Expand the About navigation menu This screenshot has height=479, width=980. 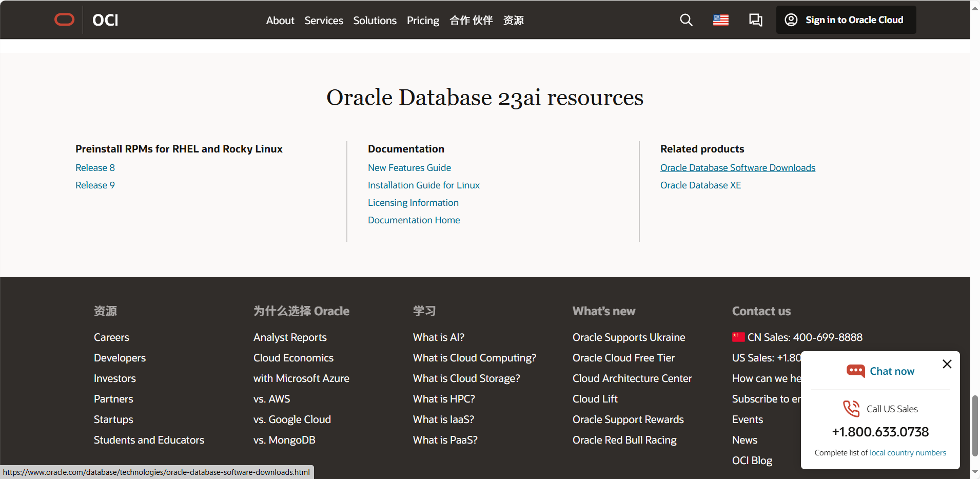click(x=280, y=21)
